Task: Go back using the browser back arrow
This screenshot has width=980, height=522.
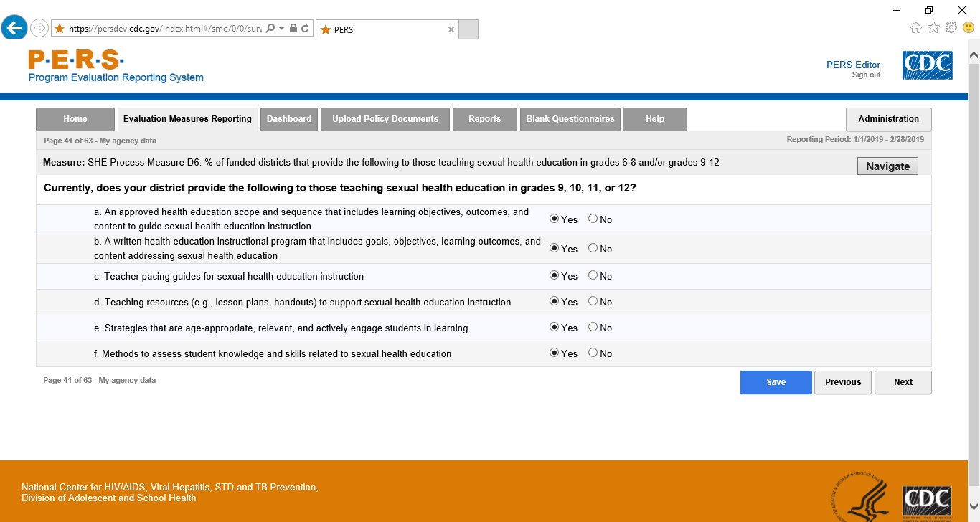Action: pyautogui.click(x=14, y=28)
